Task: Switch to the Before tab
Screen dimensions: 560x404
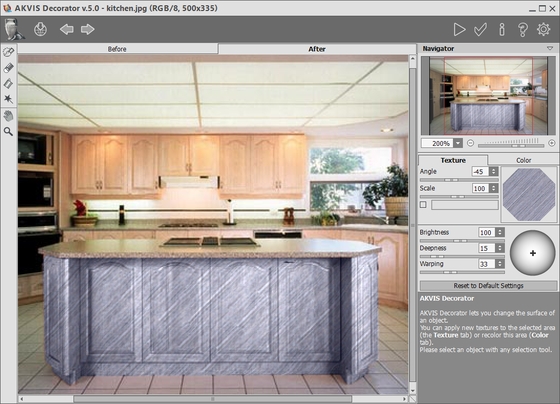Action: pos(117,49)
